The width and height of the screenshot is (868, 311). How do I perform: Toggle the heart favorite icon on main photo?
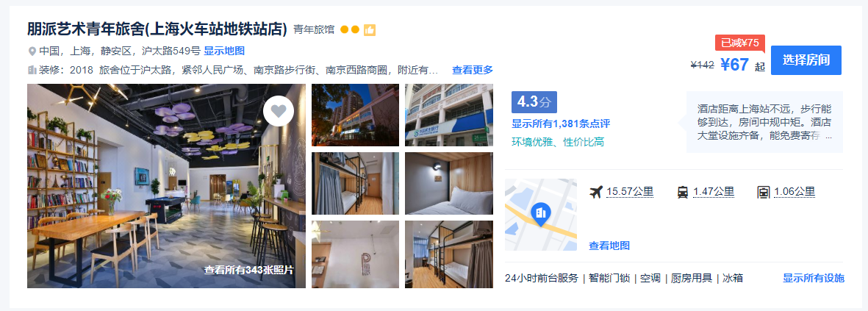pos(279,111)
